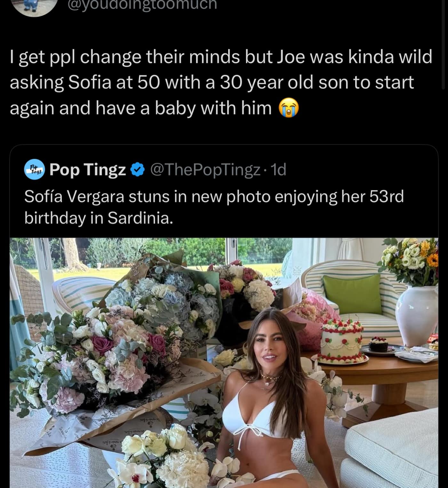This screenshot has width=448, height=488.
Task: Open the tweet author's profile avatar
Action: pyautogui.click(x=36, y=6)
